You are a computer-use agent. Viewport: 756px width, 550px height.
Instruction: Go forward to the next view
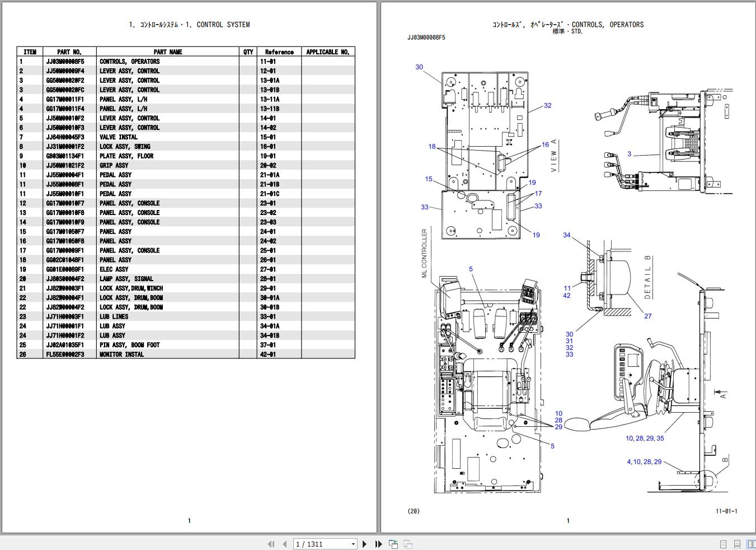[408, 544]
